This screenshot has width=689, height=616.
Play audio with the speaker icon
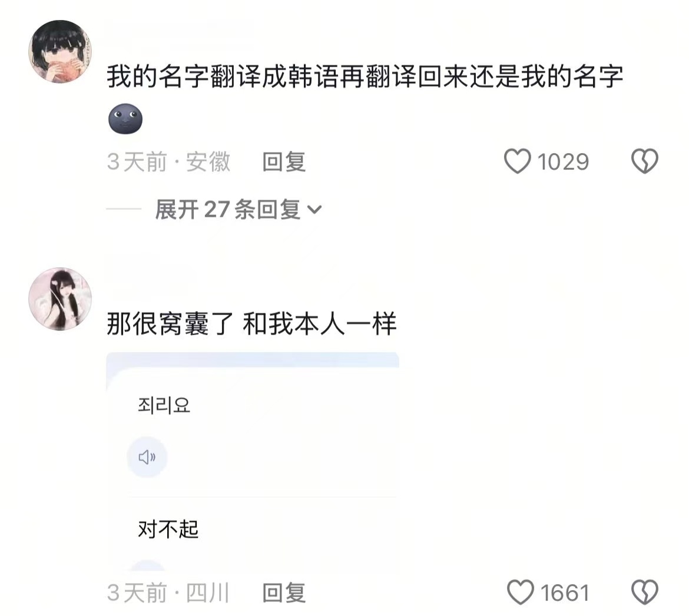tap(147, 458)
